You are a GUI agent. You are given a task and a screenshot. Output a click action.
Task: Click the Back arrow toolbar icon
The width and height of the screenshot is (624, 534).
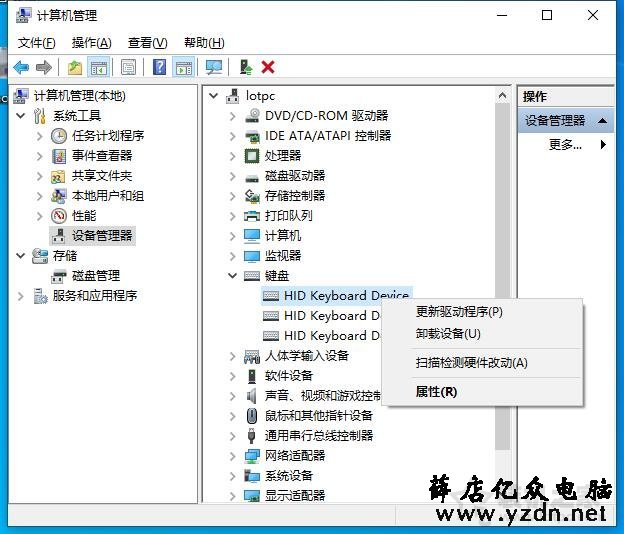(x=21, y=67)
